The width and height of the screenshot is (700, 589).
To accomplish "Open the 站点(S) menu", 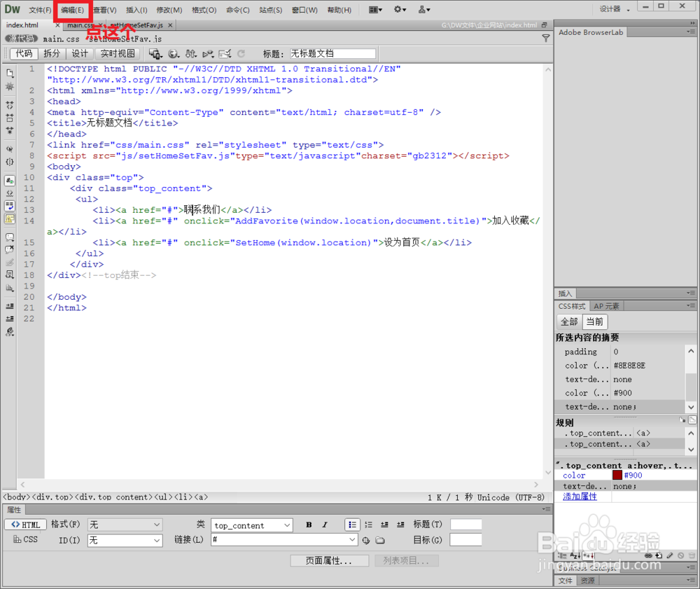I will click(270, 10).
